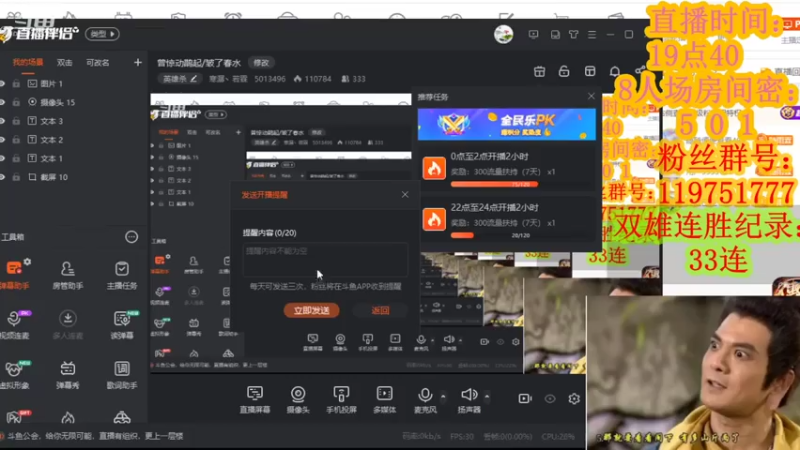Screen dimensions: 800x450
Task: Open the 视频连麦 video co-stream tool
Action: click(14, 324)
